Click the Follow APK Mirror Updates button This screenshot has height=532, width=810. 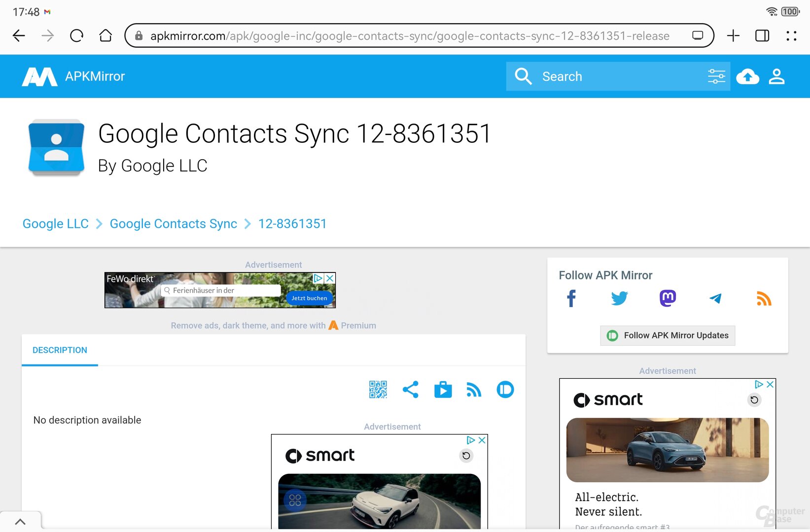click(x=668, y=335)
